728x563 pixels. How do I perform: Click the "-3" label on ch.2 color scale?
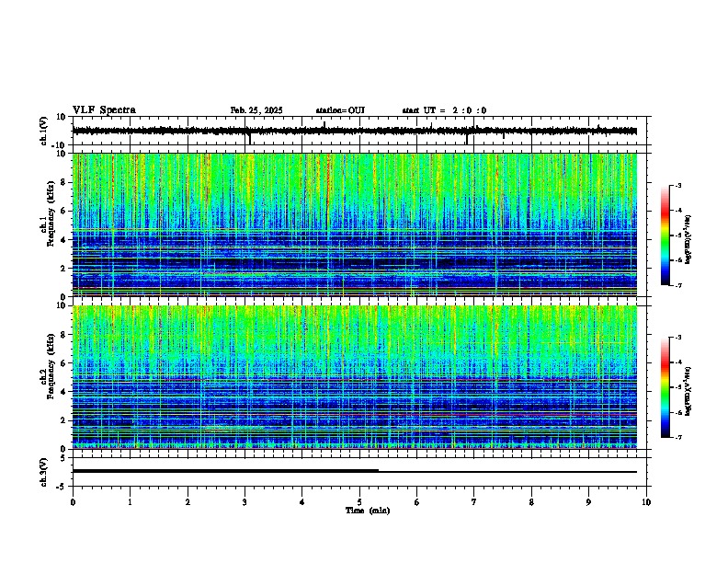677,338
